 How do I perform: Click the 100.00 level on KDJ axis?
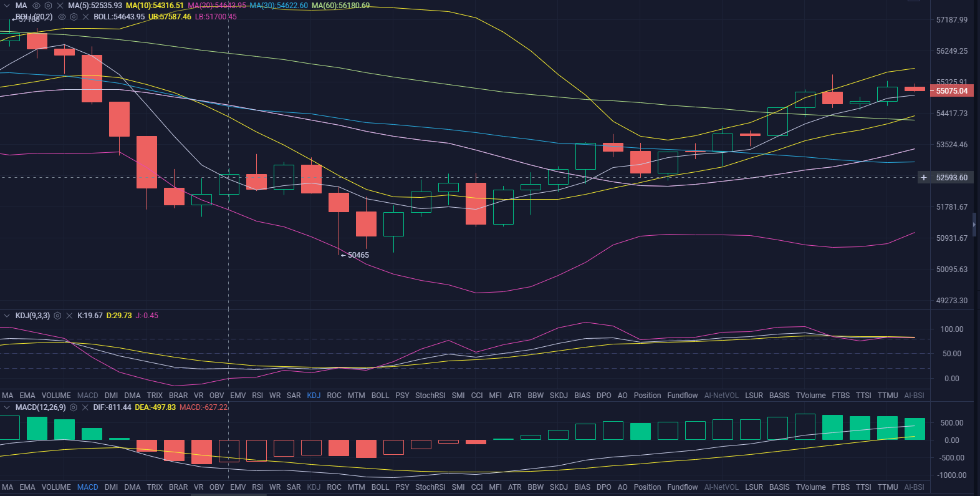coord(952,329)
